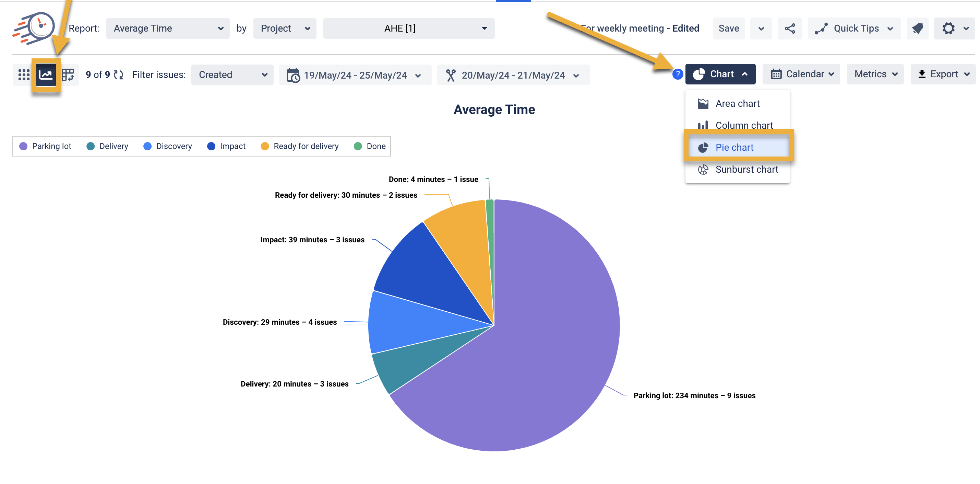Choose Area chart from the Chart menu
The height and width of the screenshot is (484, 980).
[x=737, y=103]
